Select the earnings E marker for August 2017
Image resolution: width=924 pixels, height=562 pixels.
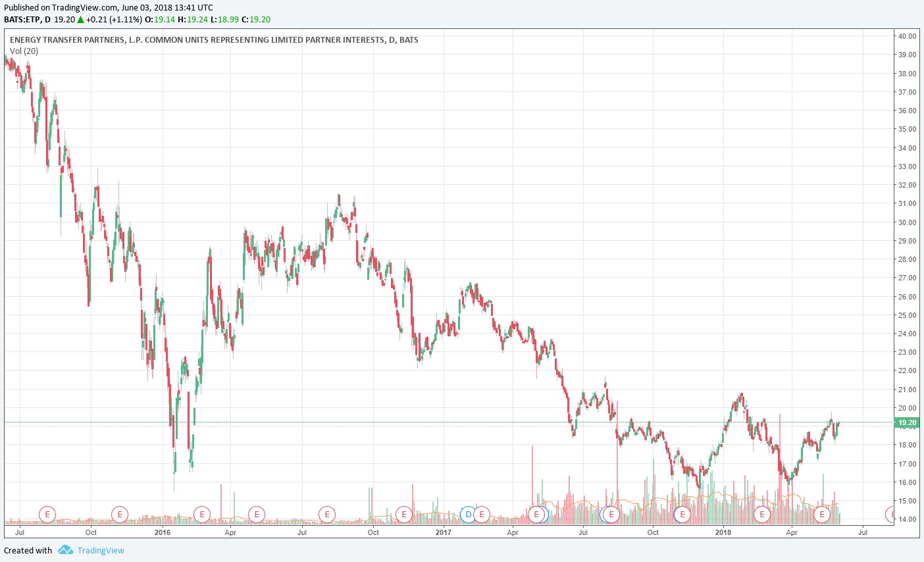[611, 515]
